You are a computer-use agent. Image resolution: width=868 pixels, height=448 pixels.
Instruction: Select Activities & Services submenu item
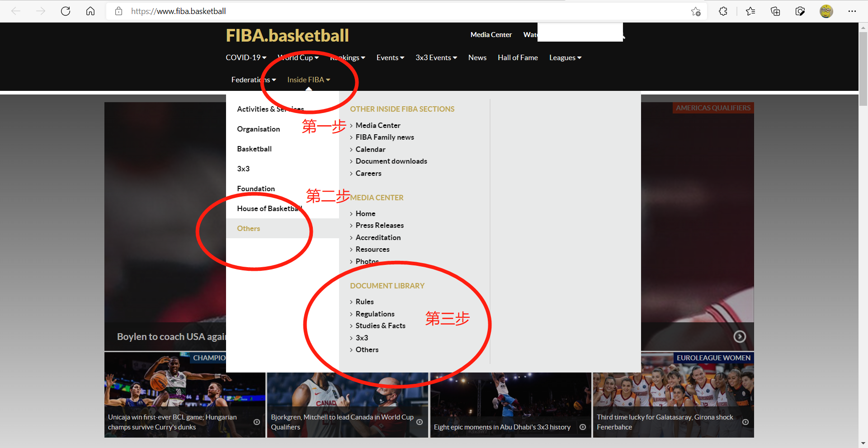point(283,109)
